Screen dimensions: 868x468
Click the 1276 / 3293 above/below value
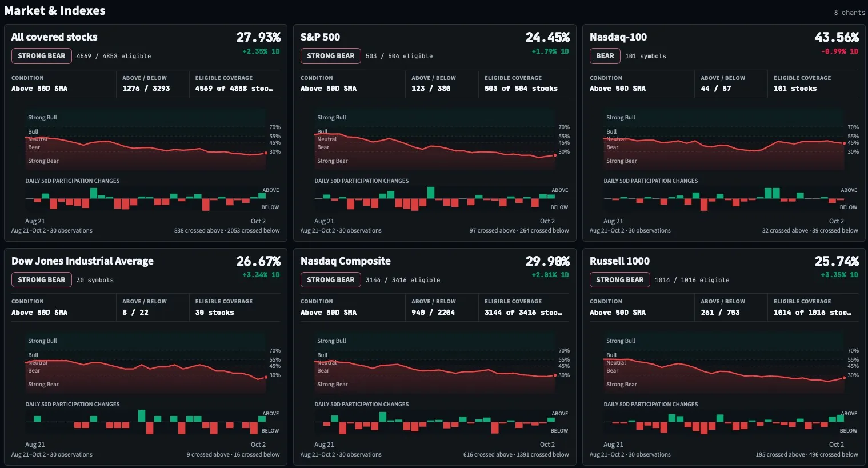click(146, 89)
